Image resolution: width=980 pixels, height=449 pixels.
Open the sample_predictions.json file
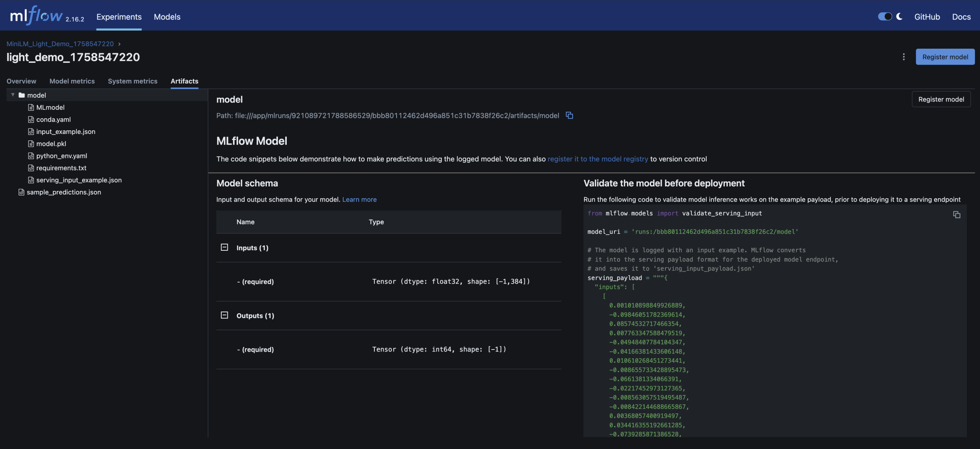pyautogui.click(x=64, y=192)
